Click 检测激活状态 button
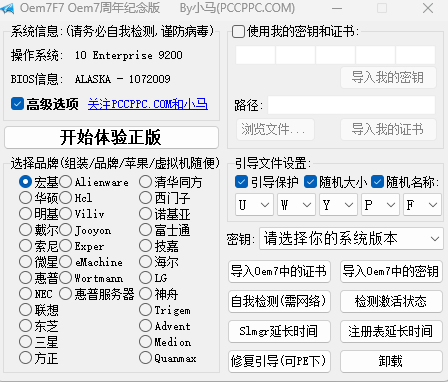448x382 pixels. 391,301
